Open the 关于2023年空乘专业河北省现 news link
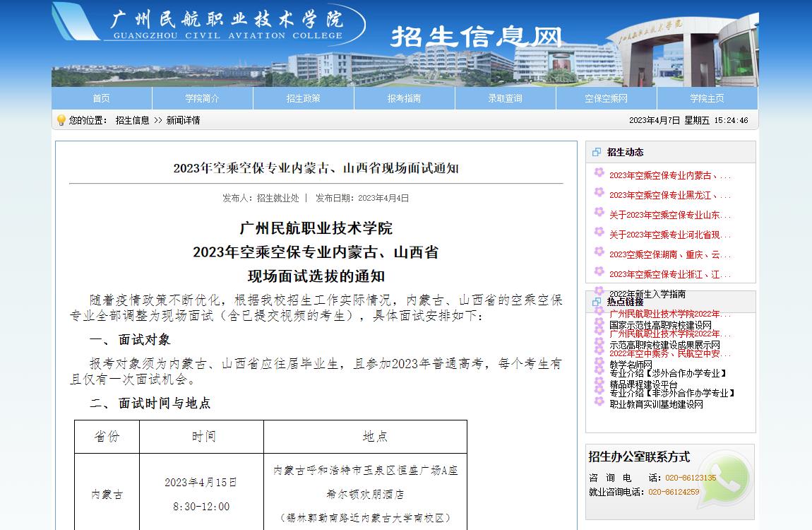812x530 pixels. pyautogui.click(x=669, y=235)
